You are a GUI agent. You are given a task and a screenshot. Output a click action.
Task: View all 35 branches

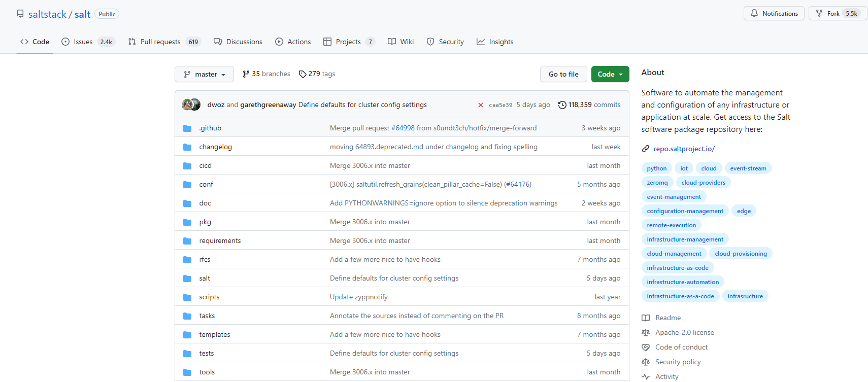(266, 74)
